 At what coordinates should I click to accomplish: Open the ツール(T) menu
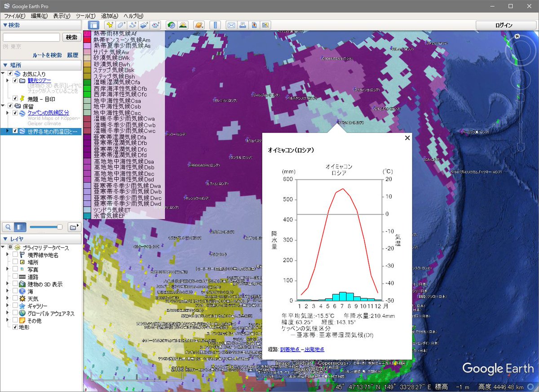pyautogui.click(x=86, y=16)
